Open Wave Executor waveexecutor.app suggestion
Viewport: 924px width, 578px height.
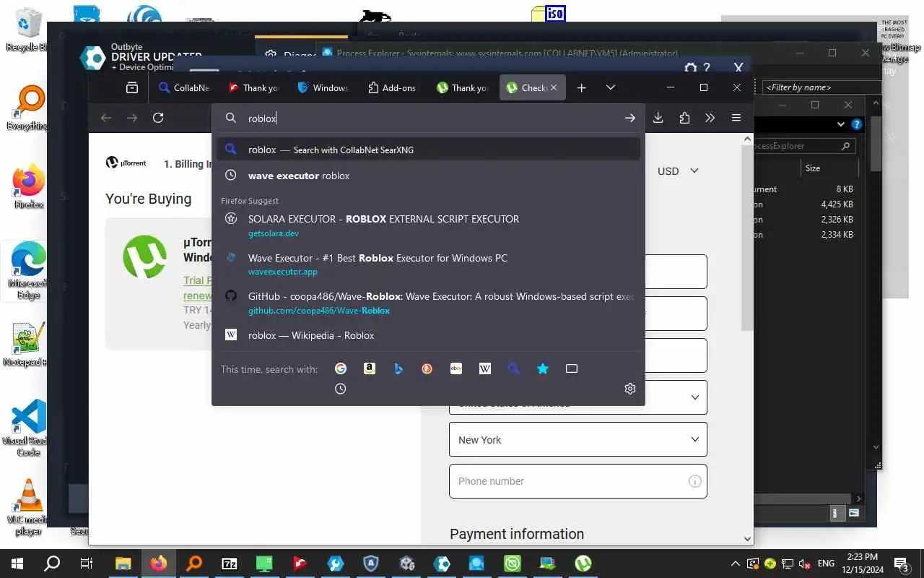429,264
